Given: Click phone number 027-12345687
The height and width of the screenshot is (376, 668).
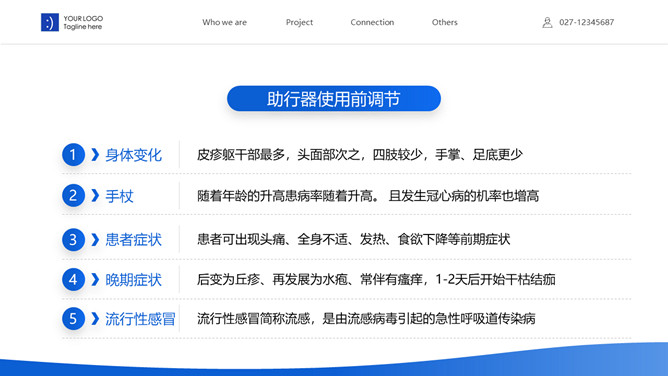Looking at the screenshot, I should [587, 22].
